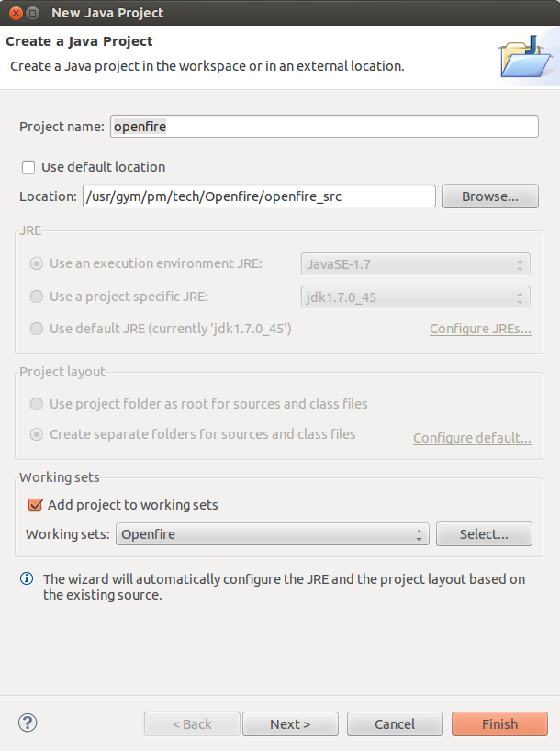
Task: Open the Configure JREs link
Action: point(480,329)
